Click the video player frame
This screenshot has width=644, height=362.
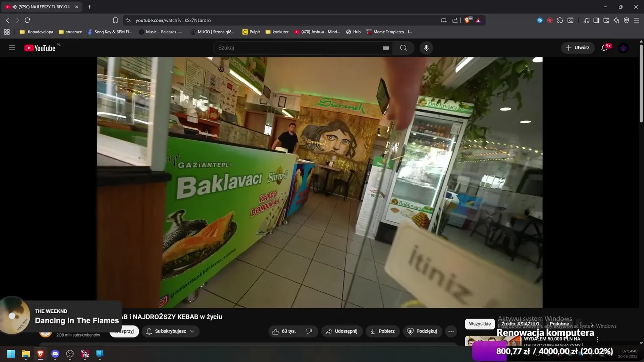tap(319, 183)
